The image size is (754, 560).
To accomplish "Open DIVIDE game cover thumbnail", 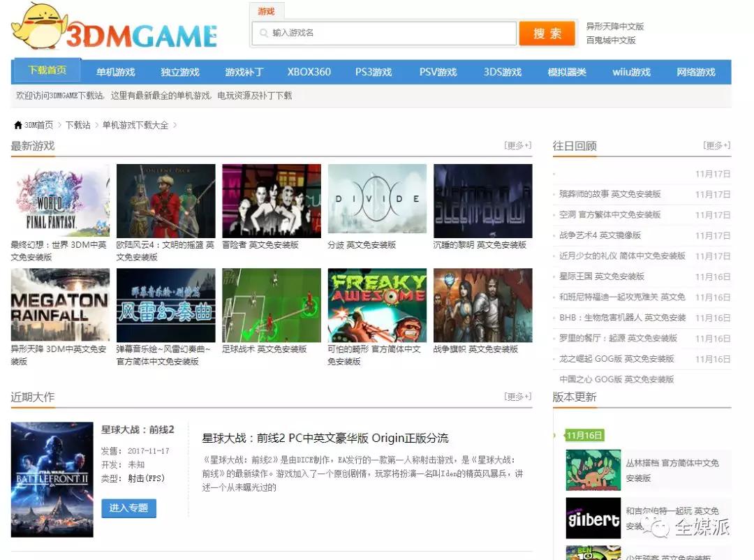I will click(x=377, y=199).
